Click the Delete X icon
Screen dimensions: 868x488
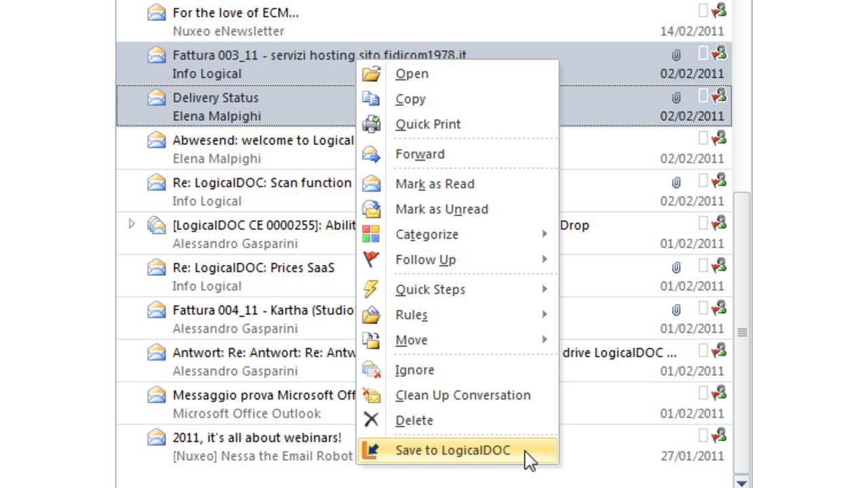[x=371, y=420]
